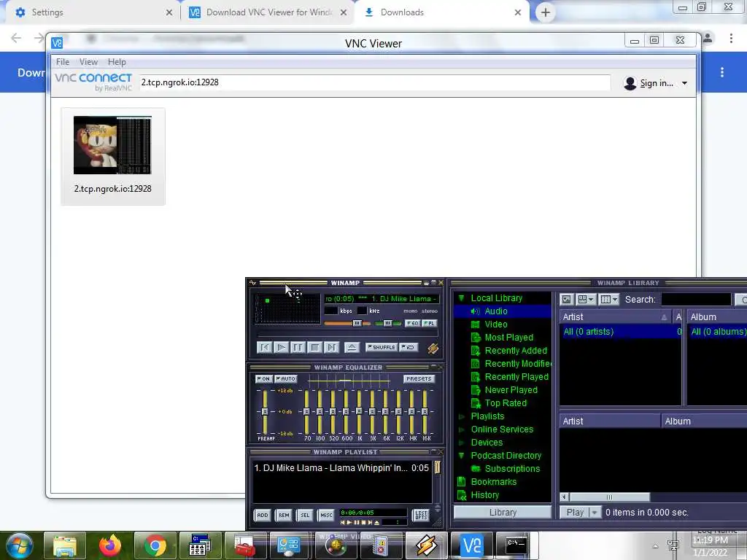Open Chrome from the taskbar
Image resolution: width=747 pixels, height=560 pixels.
155,545
